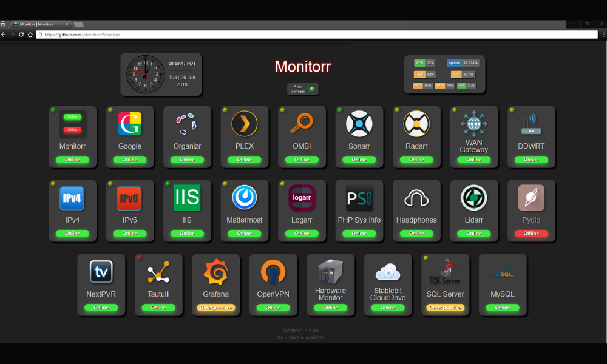Viewport: 607px width, 364px height.
Task: Open the Headphones icon
Action: click(x=416, y=198)
